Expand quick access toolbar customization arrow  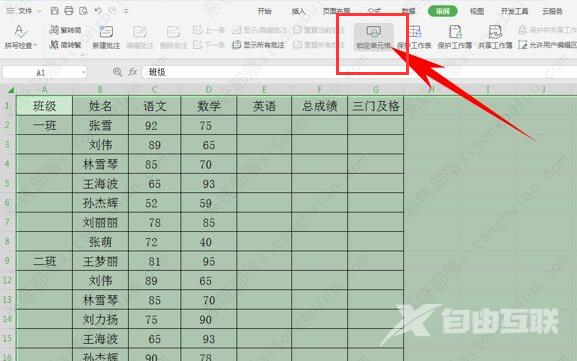coord(126,11)
